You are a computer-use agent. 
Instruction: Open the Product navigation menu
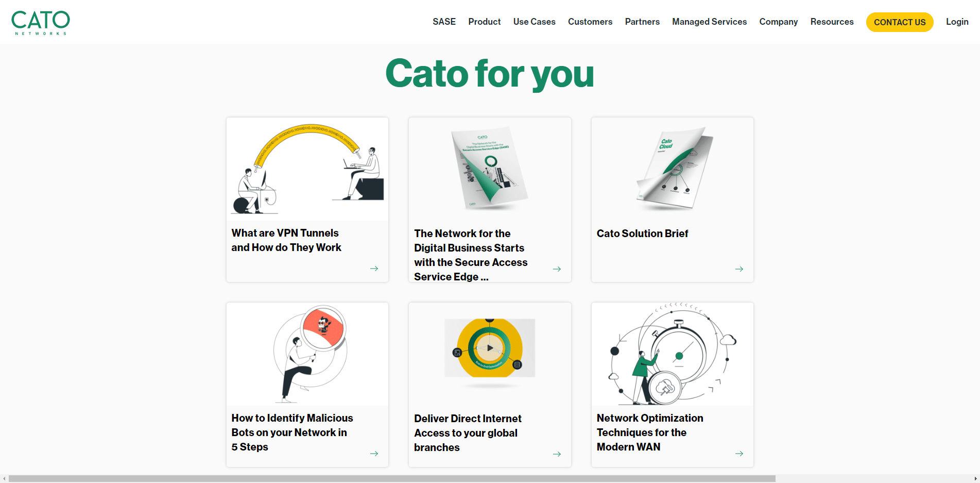[484, 22]
